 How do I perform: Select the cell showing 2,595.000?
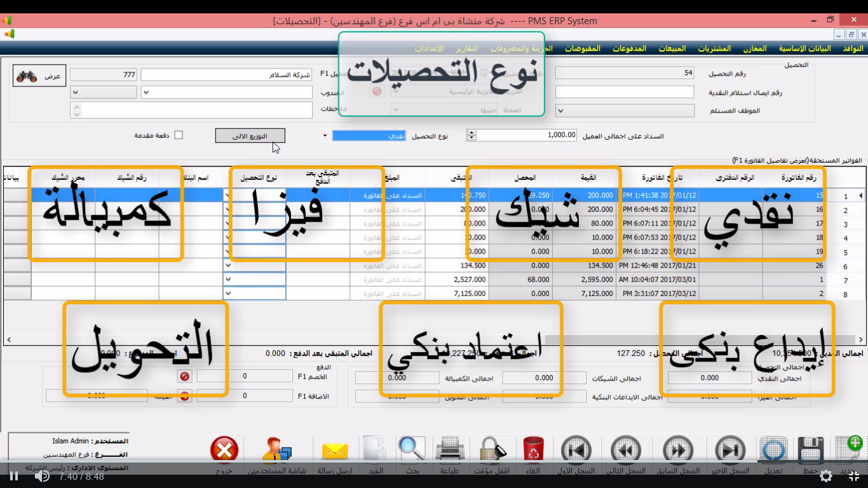click(584, 280)
